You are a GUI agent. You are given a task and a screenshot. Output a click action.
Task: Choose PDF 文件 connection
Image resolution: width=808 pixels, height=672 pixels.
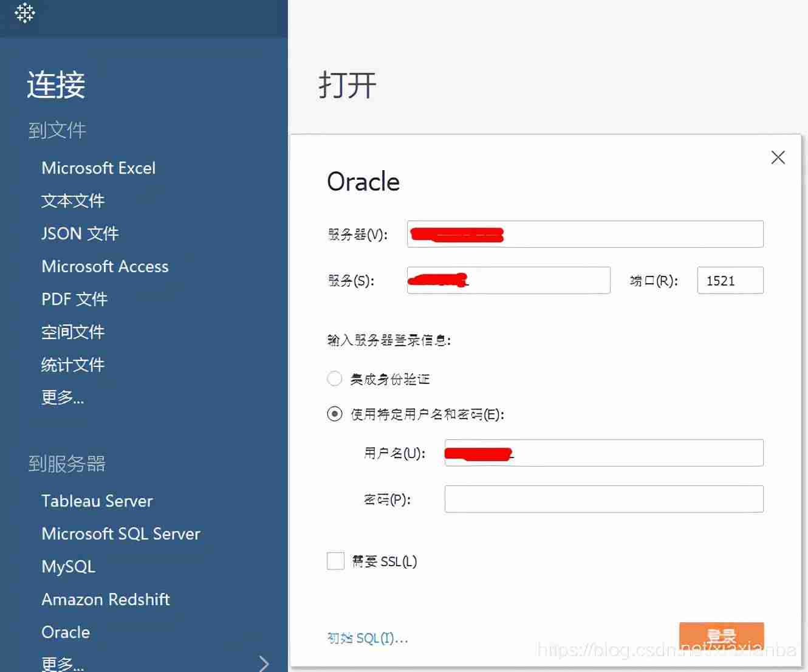[x=74, y=299]
